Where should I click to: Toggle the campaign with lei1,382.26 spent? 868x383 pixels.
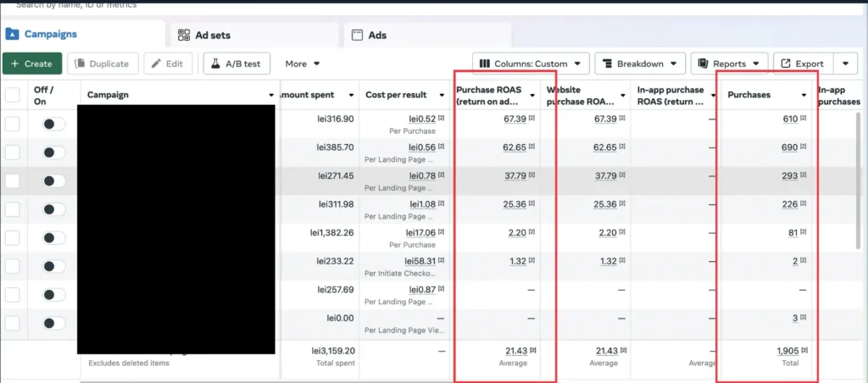click(x=53, y=238)
